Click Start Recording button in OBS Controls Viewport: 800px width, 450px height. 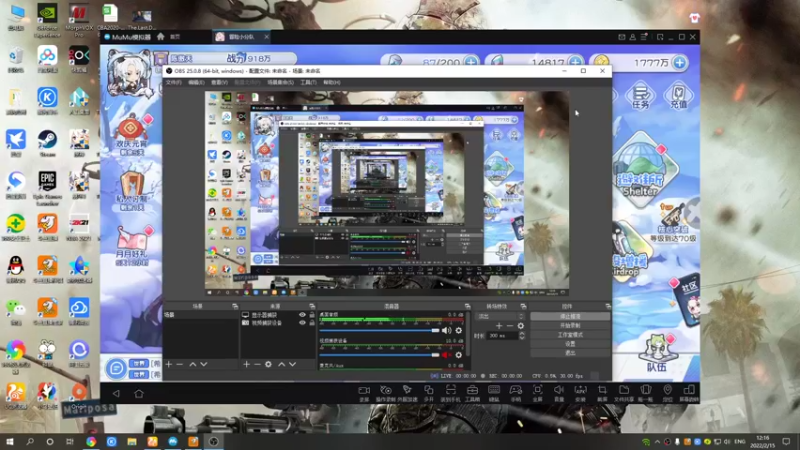570,326
